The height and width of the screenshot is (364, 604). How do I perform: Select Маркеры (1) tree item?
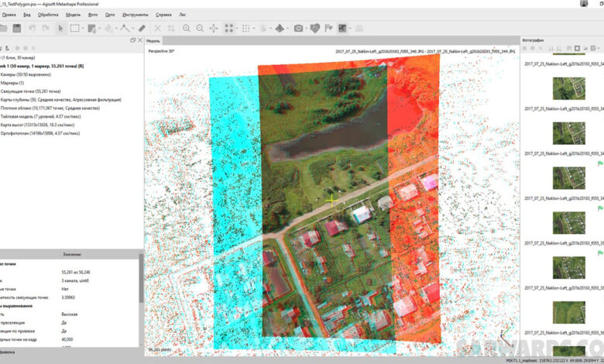12,83
